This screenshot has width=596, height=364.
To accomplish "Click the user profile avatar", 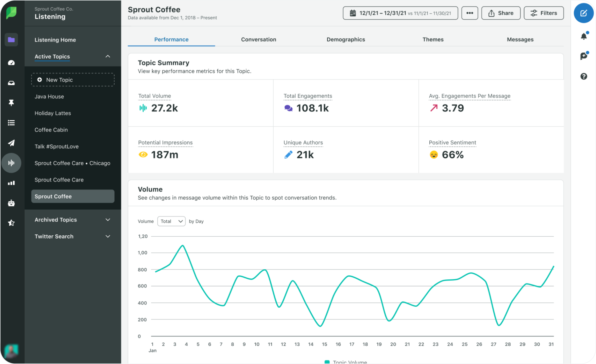I will coord(11,351).
